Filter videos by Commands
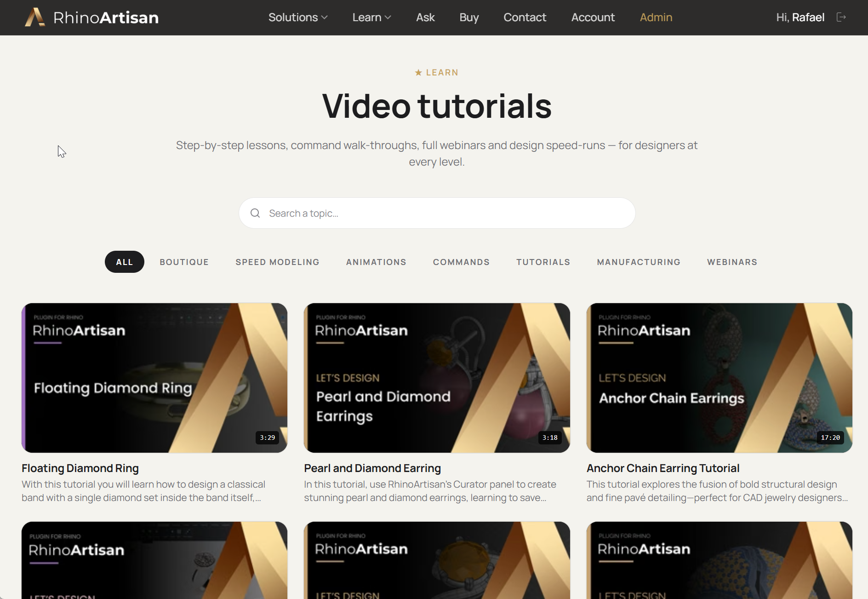 coord(461,262)
